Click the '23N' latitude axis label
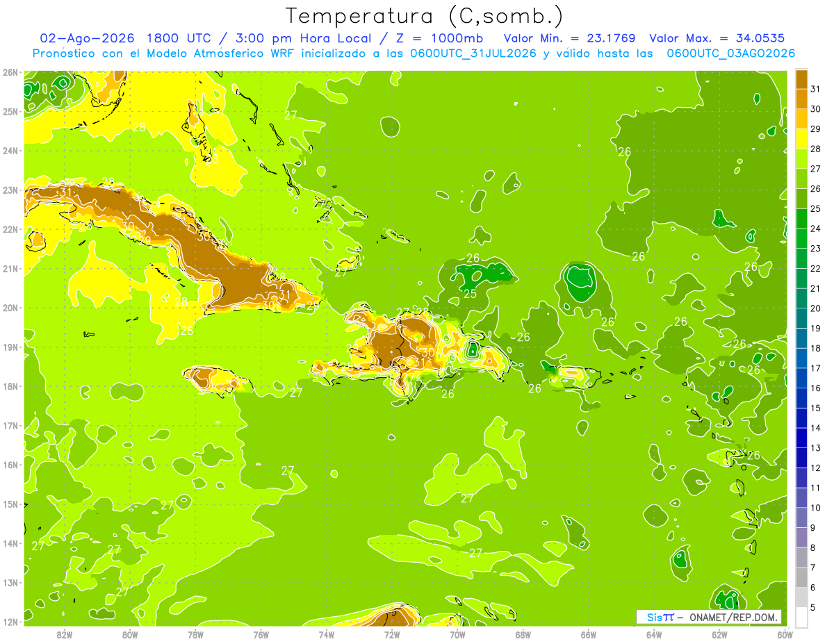834x644 pixels. (x=10, y=190)
